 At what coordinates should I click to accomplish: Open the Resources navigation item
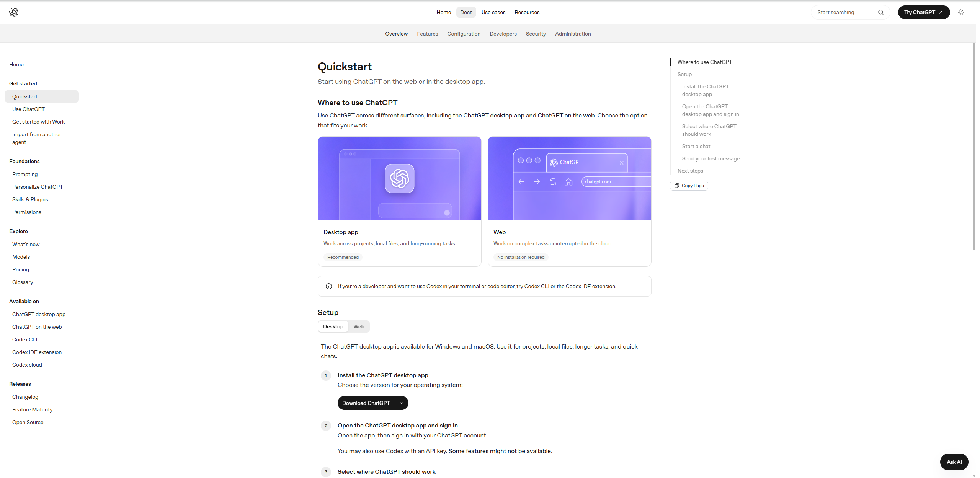pos(527,12)
